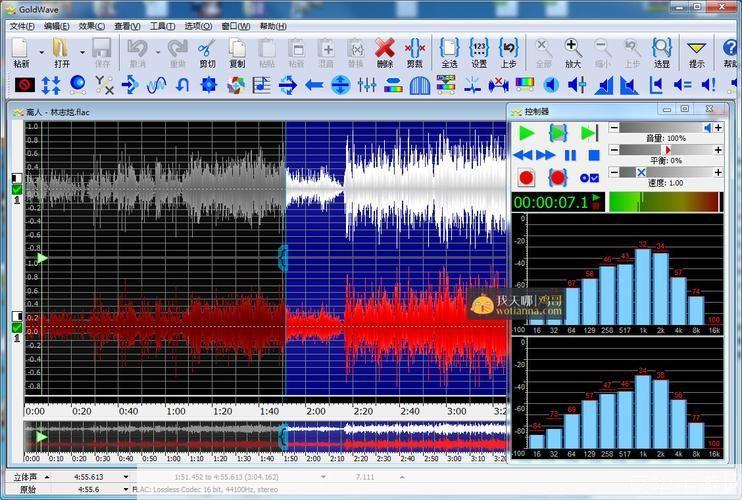This screenshot has height=500, width=742.
Task: Click the red record button
Action: pyautogui.click(x=526, y=178)
